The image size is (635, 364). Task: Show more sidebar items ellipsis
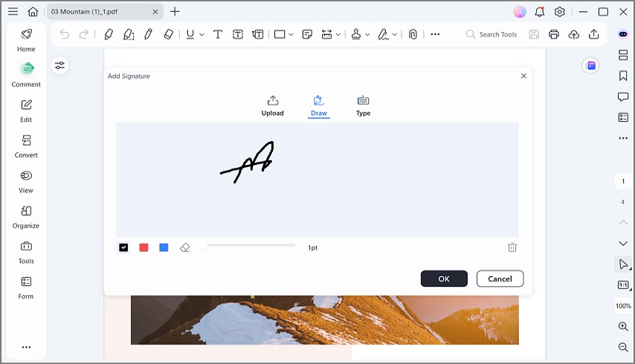[x=26, y=347]
